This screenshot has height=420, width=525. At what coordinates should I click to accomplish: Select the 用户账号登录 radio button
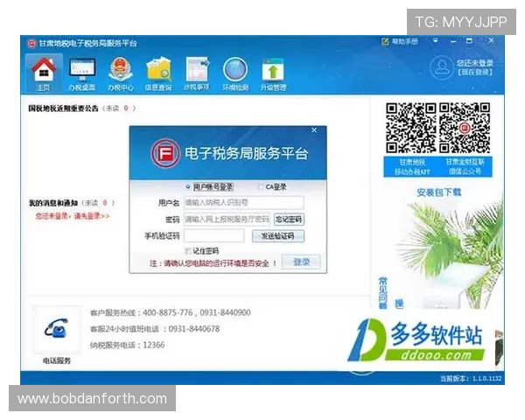tap(187, 186)
